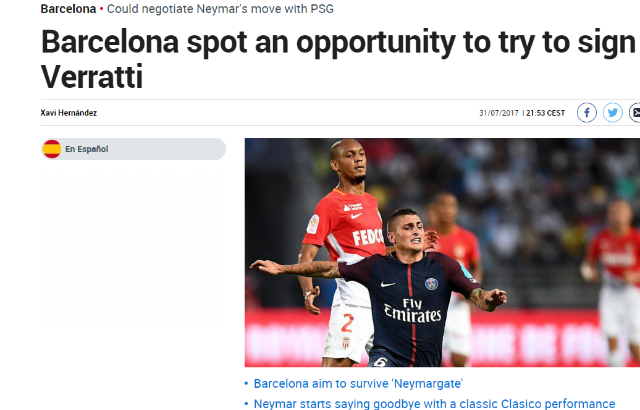Click bullet before Clasico performance link

(x=246, y=404)
